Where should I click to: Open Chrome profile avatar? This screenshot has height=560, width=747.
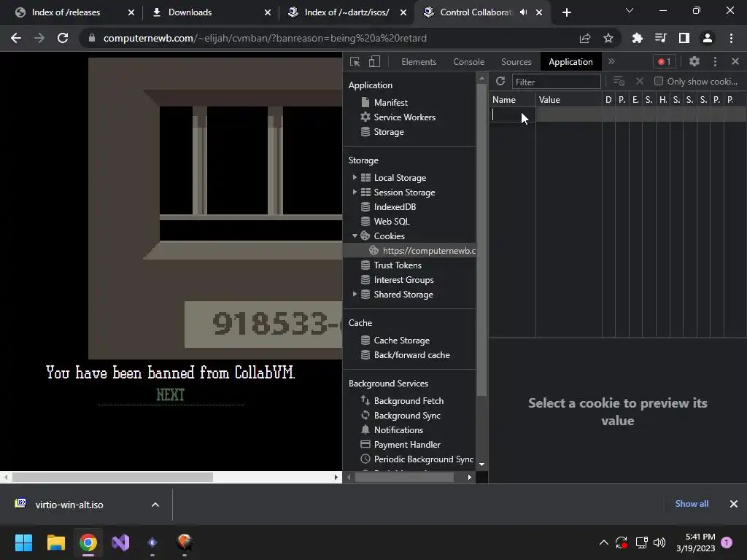708,38
